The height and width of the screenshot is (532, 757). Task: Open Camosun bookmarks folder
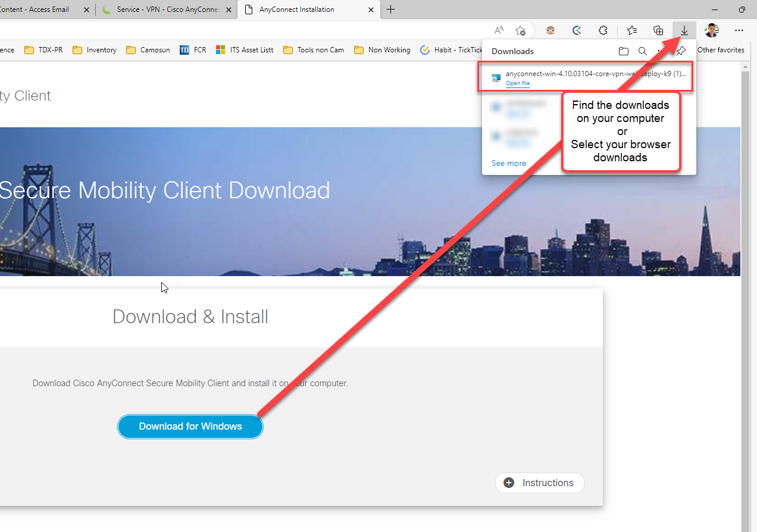(x=148, y=50)
